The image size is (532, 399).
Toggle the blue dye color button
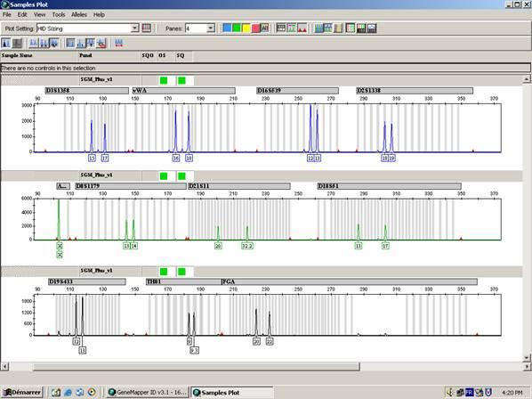(227, 28)
